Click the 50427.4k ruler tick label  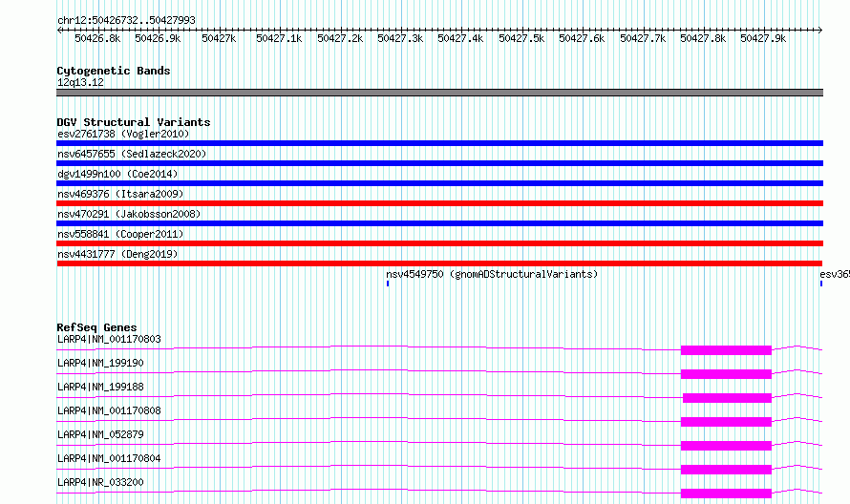460,38
